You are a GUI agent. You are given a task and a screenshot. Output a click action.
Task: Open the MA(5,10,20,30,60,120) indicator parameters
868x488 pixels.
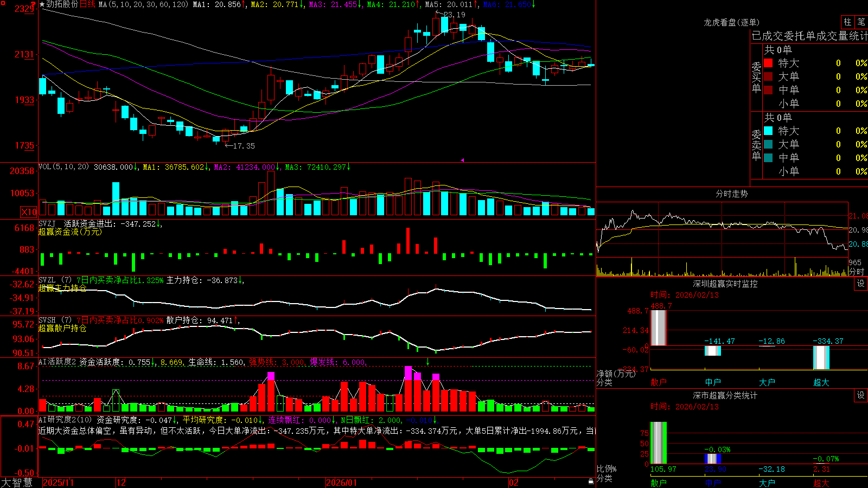(x=143, y=4)
